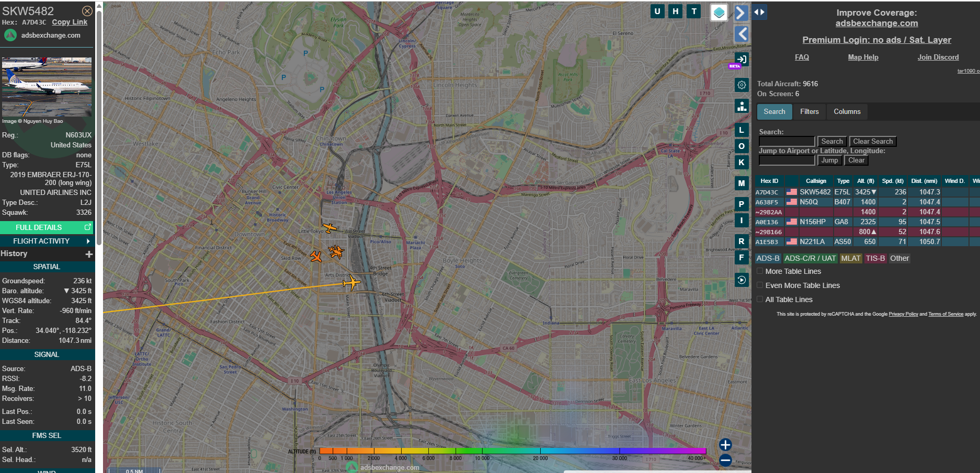Viewport: 980px width, 473px height.
Task: Toggle the R map option
Action: pos(742,241)
